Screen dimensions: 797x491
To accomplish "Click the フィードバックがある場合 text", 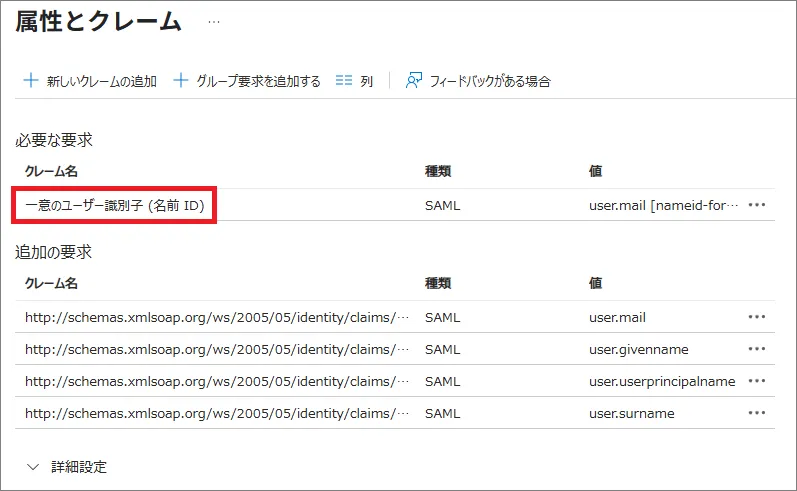I will (490, 81).
